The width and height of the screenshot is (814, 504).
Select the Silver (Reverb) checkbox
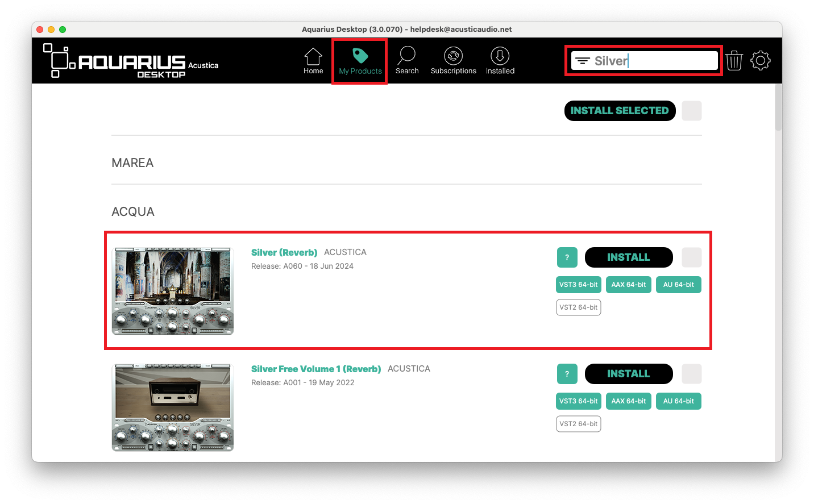click(x=692, y=257)
